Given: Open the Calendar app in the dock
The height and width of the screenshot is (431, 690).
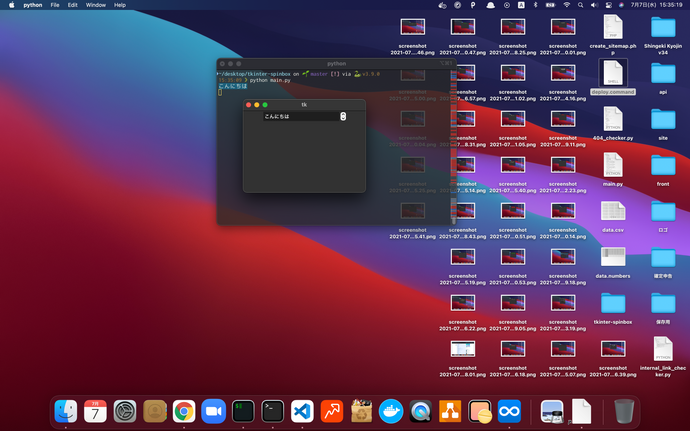Looking at the screenshot, I should [x=95, y=411].
